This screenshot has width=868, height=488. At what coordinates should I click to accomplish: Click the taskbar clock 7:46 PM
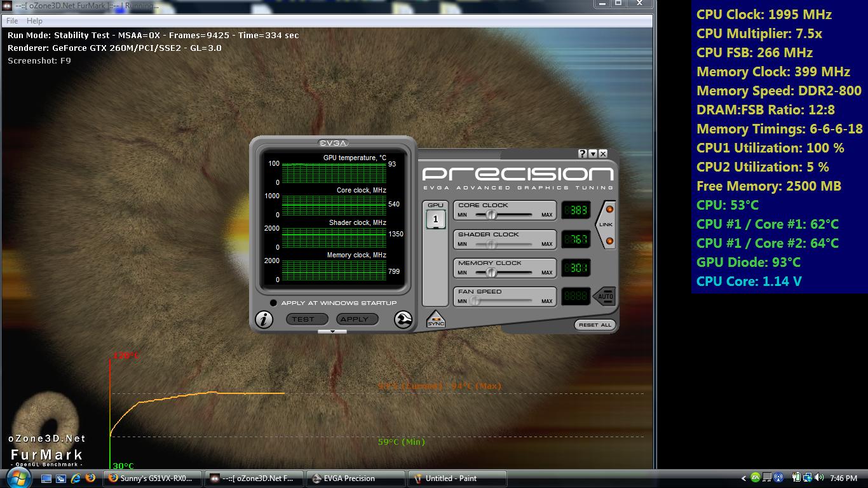[843, 478]
